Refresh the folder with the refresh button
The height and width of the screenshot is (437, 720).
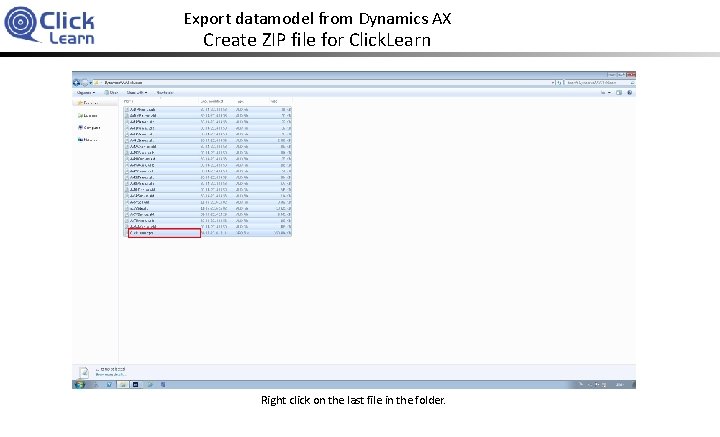click(559, 83)
